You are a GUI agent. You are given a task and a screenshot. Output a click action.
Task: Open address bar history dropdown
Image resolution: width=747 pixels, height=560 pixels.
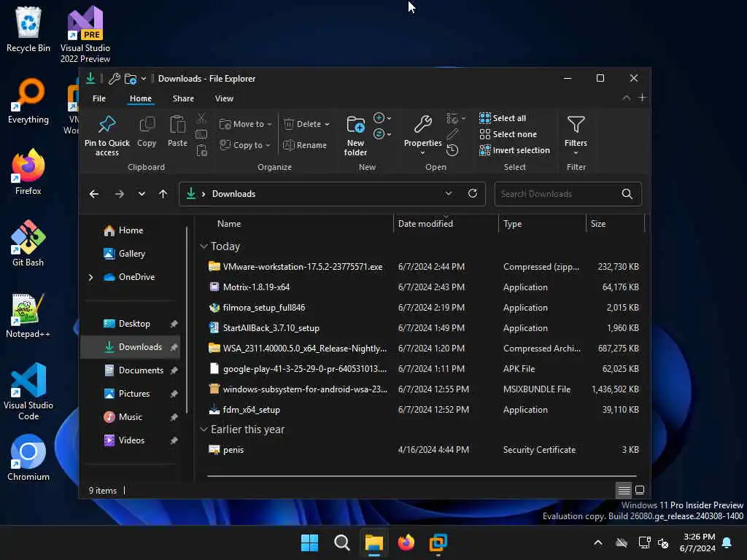pyautogui.click(x=449, y=193)
